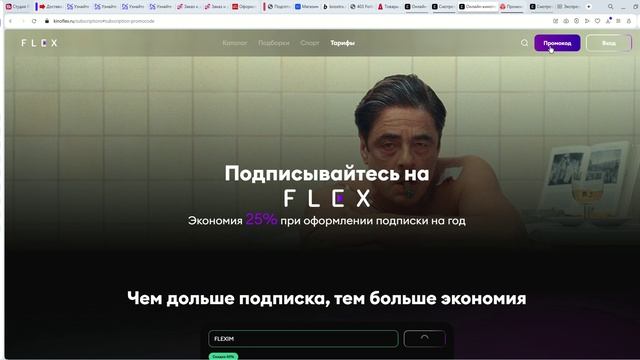Open the Каталог menu item
The width and height of the screenshot is (640, 360).
point(235,43)
